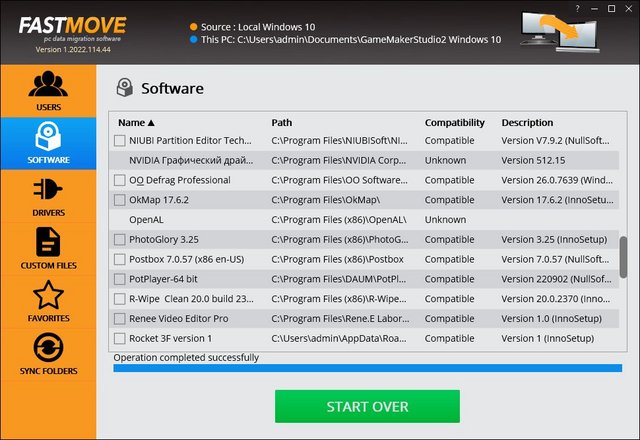The width and height of the screenshot is (640, 440).
Task: Check the PotPlayer-64 bit checkbox
Action: [120, 279]
